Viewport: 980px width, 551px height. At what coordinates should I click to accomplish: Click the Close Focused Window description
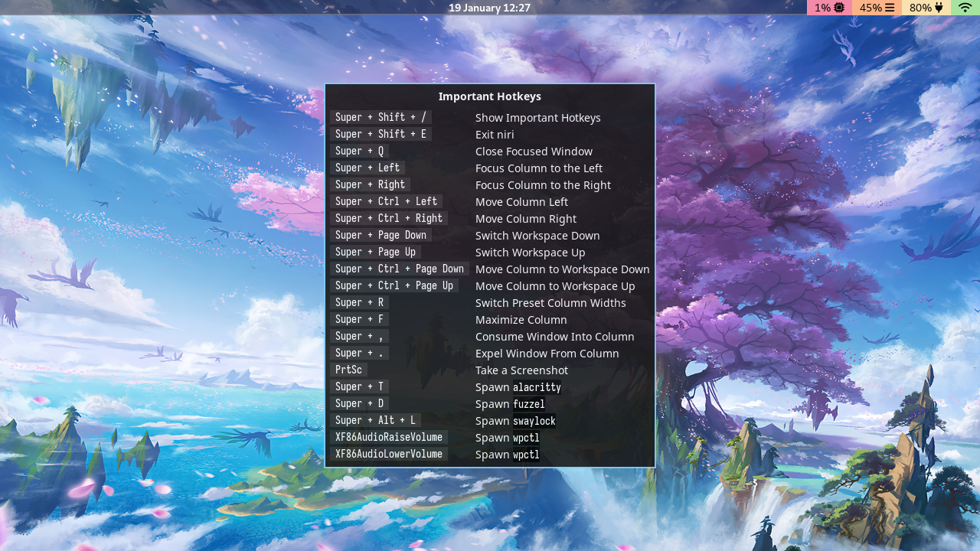pyautogui.click(x=534, y=152)
